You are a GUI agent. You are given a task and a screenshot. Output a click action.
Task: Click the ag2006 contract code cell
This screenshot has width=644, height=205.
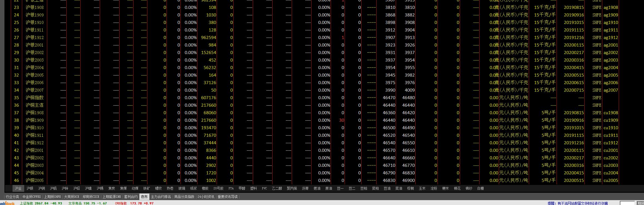click(611, 83)
